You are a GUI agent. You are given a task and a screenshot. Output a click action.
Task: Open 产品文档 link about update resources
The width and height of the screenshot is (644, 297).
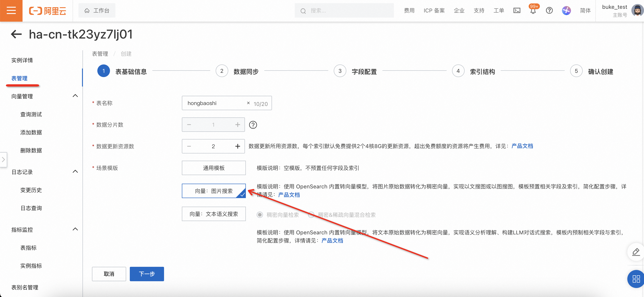tap(522, 146)
